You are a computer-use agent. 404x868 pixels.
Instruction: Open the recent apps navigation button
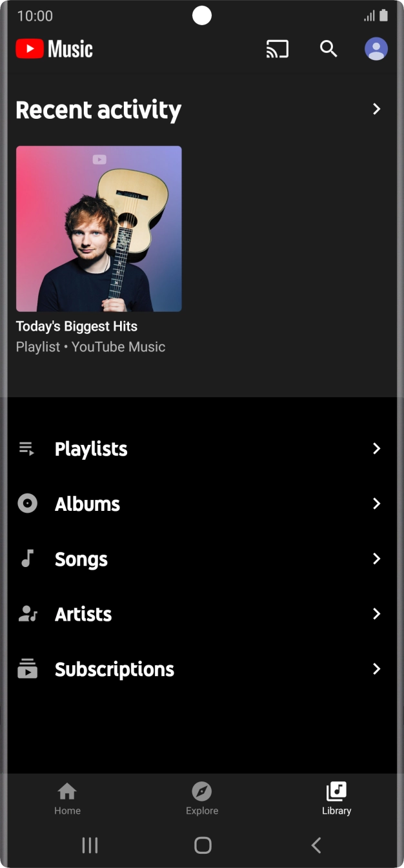[90, 844]
